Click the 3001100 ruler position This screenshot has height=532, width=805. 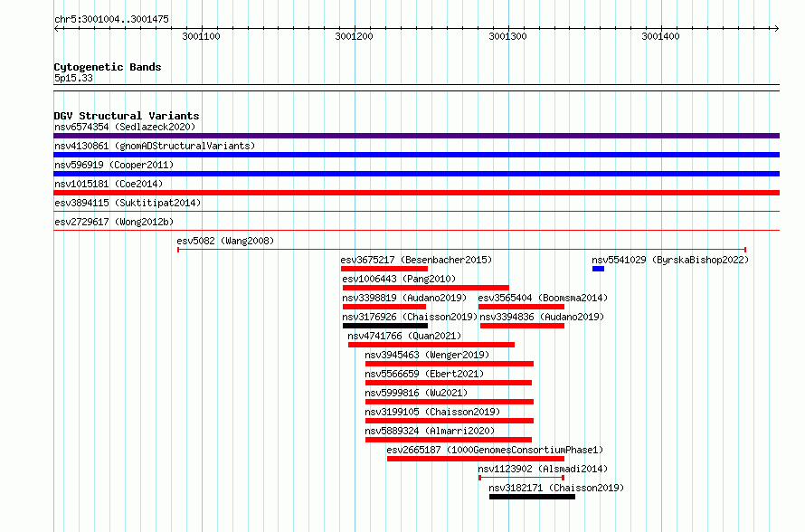[201, 36]
